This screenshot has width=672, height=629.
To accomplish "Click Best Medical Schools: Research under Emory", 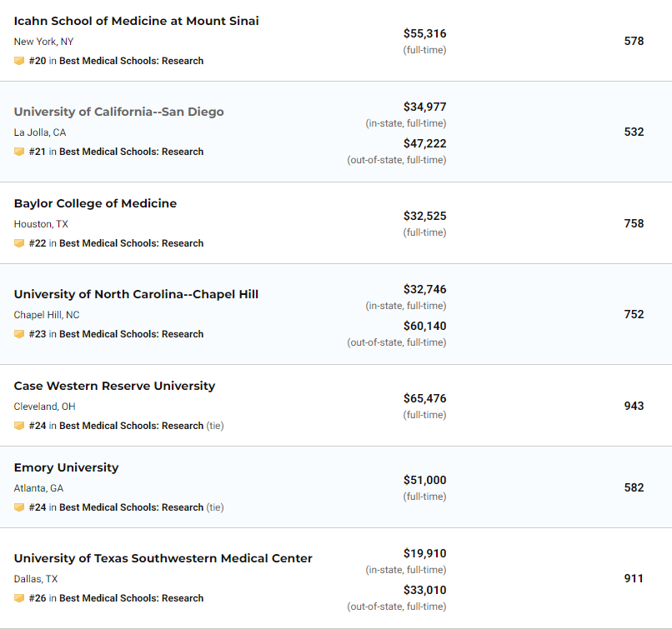I will pyautogui.click(x=131, y=507).
